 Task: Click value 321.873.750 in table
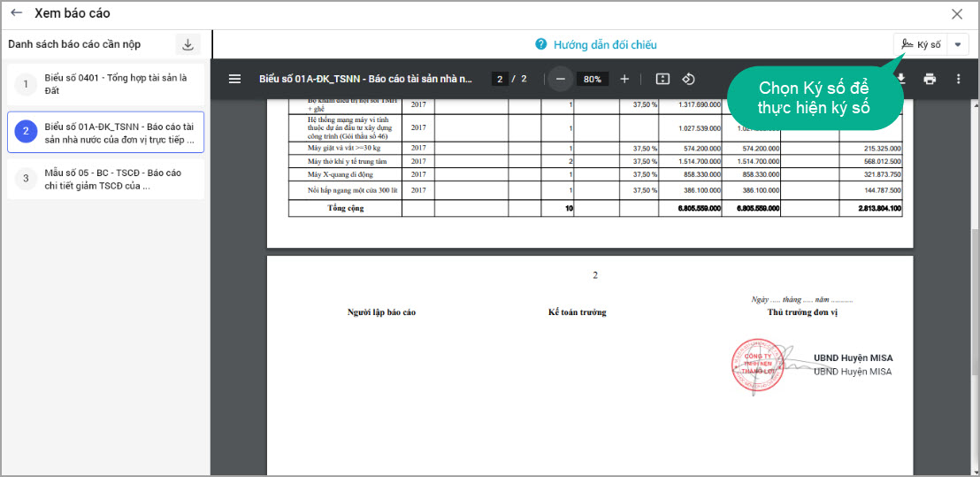click(x=882, y=173)
